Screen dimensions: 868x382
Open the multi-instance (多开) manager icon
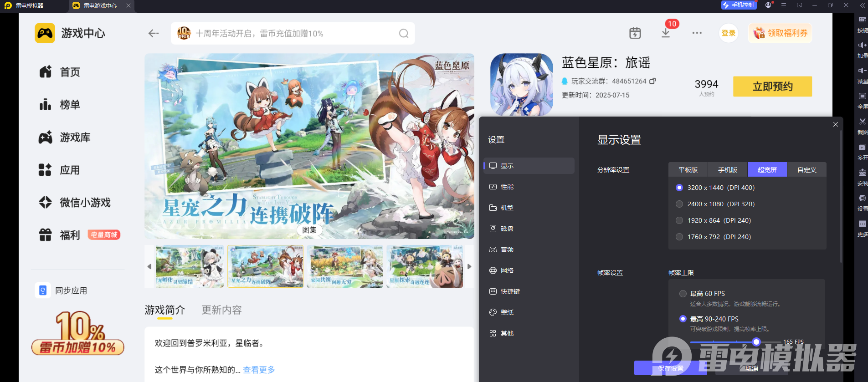click(x=862, y=148)
